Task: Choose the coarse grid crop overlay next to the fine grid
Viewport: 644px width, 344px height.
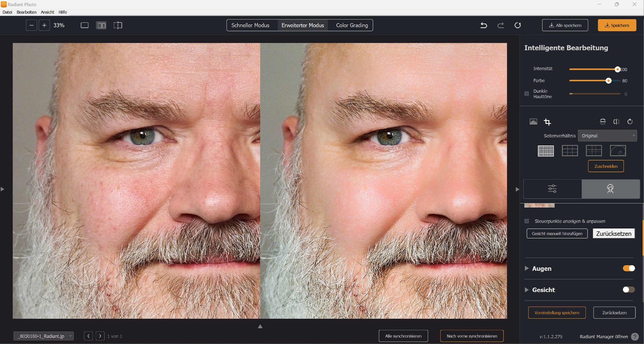Action: point(570,151)
